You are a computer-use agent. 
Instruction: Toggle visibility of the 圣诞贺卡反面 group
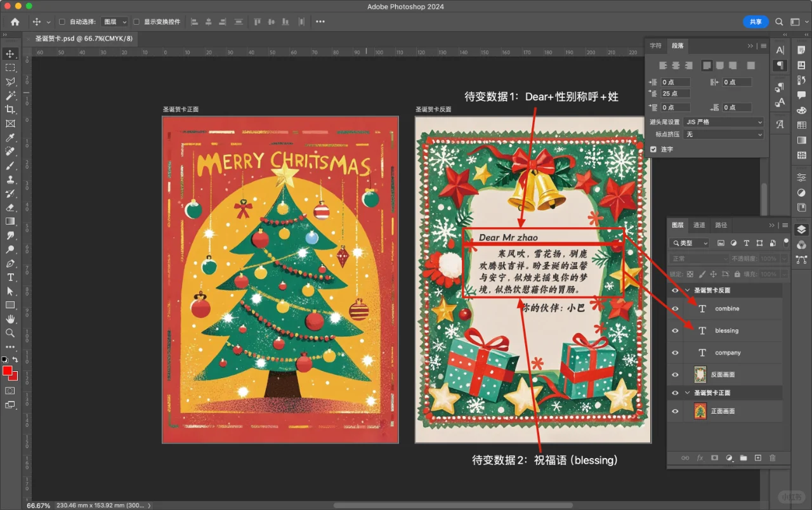click(x=675, y=291)
